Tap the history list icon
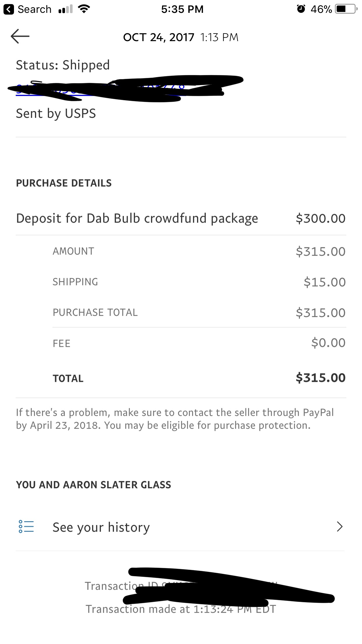This screenshot has width=362, height=644. tap(26, 527)
